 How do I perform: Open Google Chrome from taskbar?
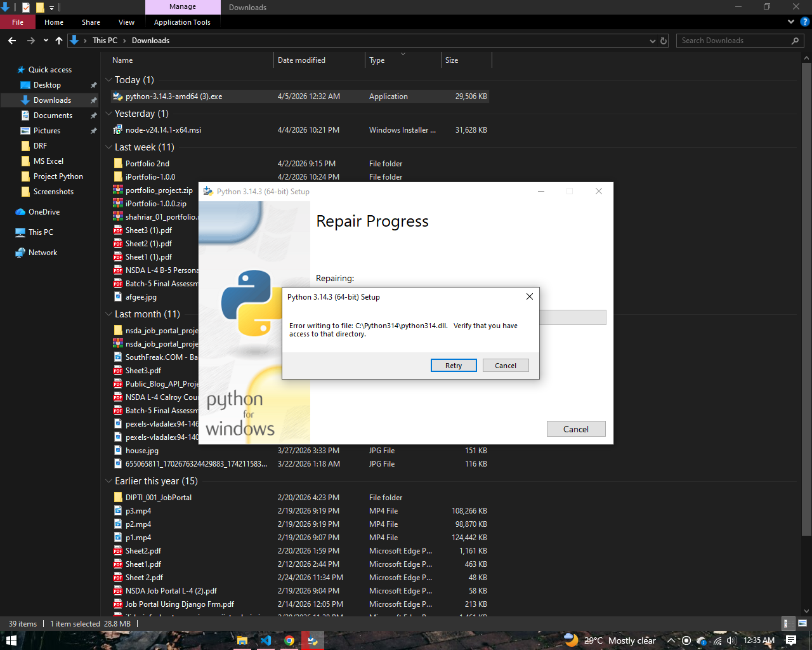(x=289, y=640)
